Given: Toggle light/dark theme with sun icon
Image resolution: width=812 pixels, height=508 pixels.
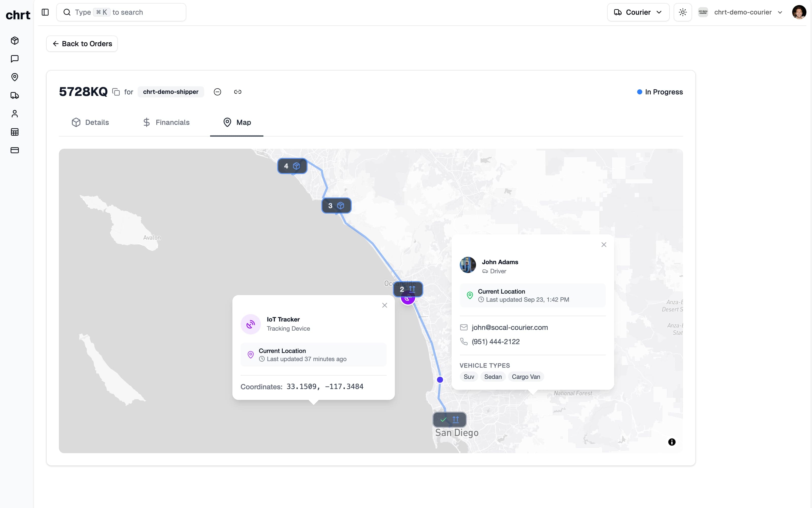Looking at the screenshot, I should click(683, 12).
